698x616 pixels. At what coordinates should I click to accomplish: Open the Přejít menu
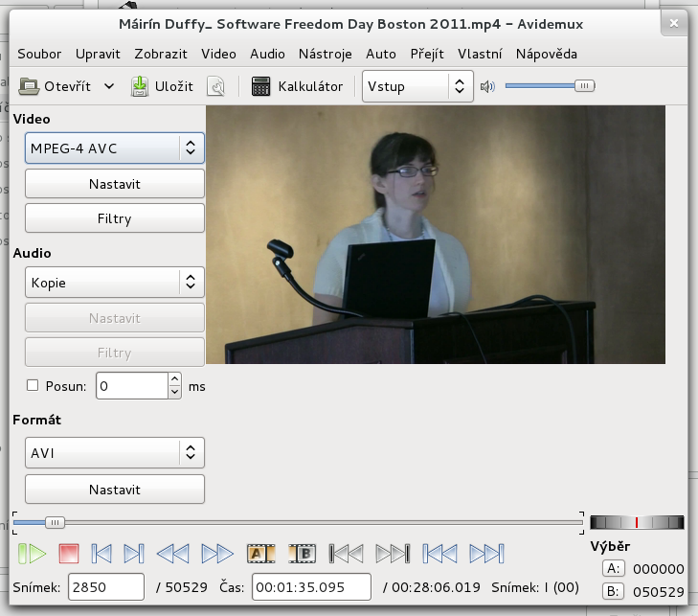point(427,54)
